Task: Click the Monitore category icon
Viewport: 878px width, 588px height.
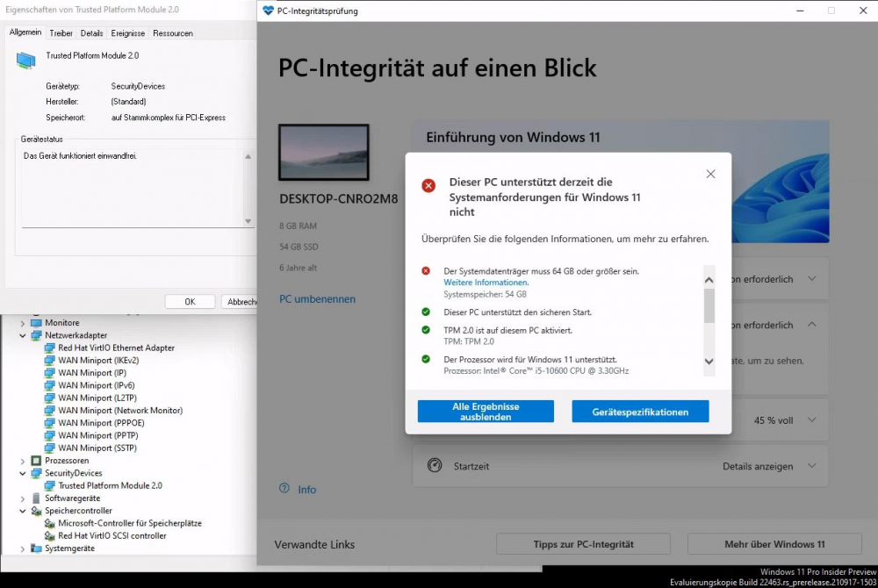Action: [36, 323]
